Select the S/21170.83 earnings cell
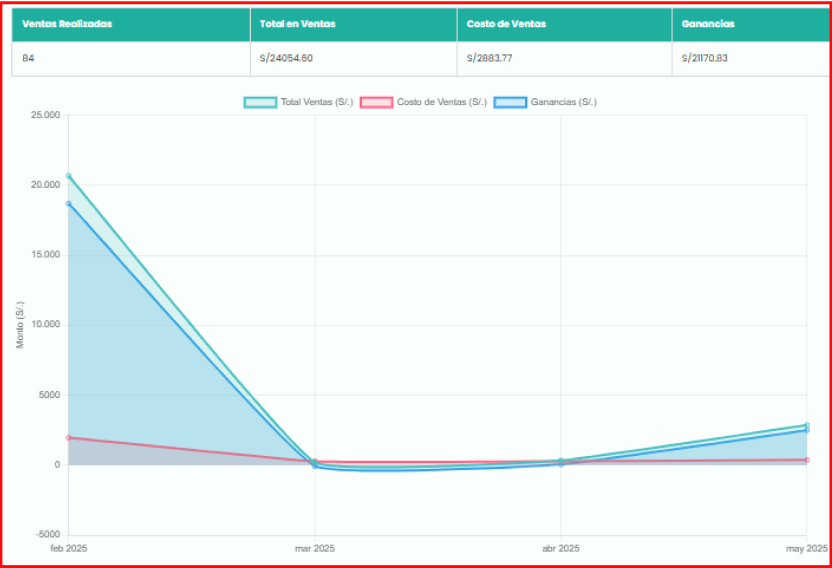832x568 pixels. pyautogui.click(x=704, y=58)
